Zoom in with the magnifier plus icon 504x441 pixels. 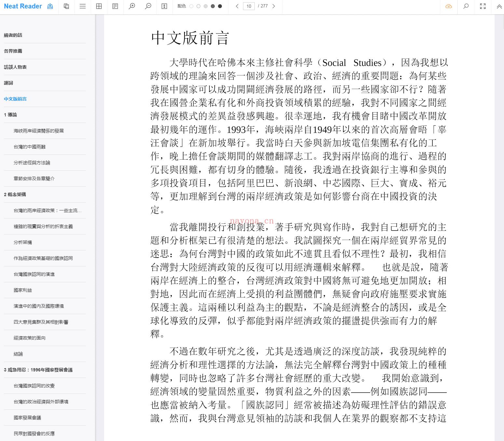(x=132, y=6)
